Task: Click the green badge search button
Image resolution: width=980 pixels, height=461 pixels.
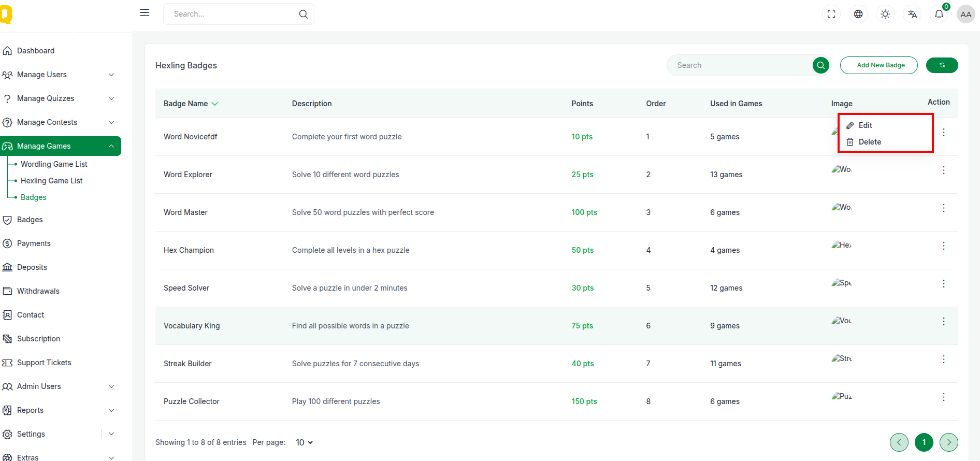Action: [820, 65]
